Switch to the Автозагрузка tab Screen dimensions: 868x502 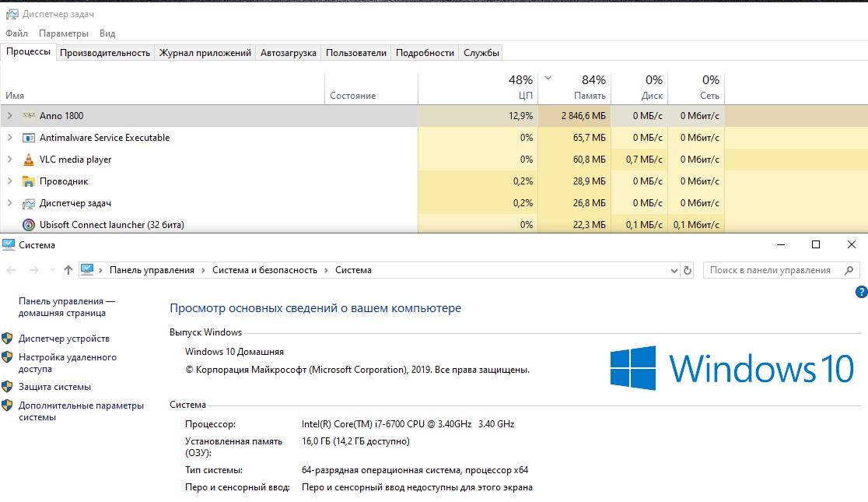(289, 53)
